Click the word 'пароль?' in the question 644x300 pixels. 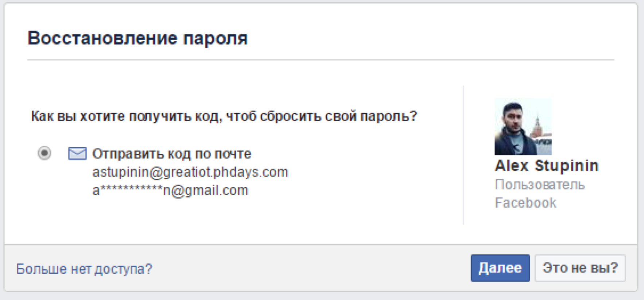pos(388,116)
